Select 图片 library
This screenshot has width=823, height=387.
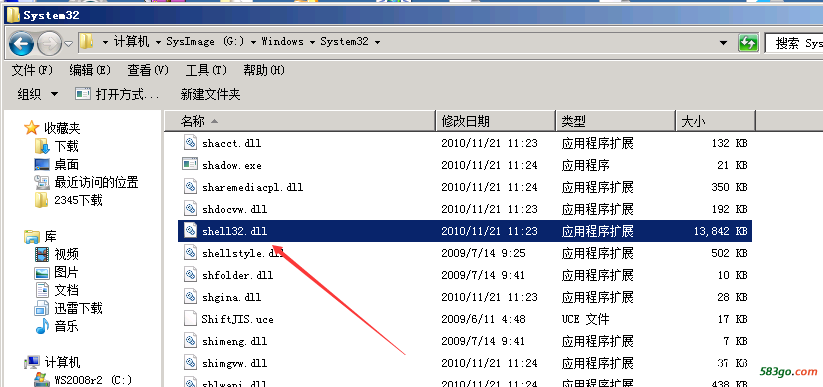click(x=66, y=273)
